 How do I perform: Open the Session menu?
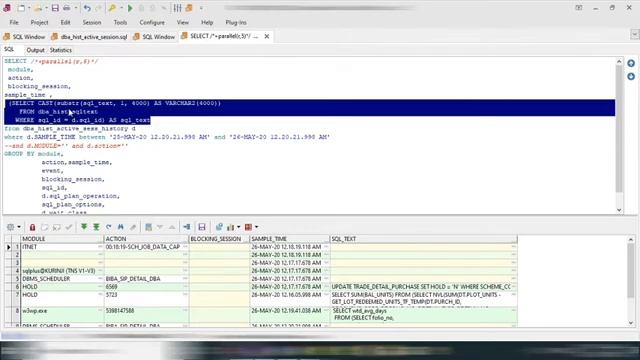(92, 22)
